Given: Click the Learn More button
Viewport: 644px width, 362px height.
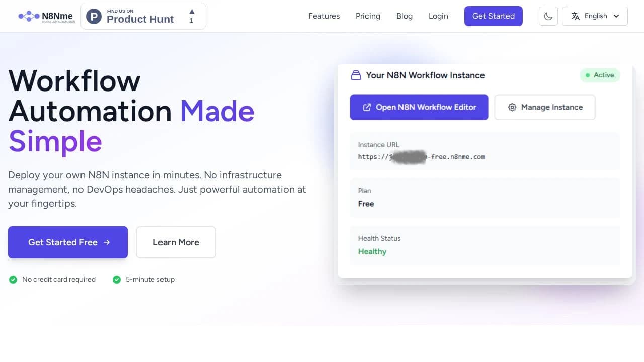Looking at the screenshot, I should click(176, 242).
